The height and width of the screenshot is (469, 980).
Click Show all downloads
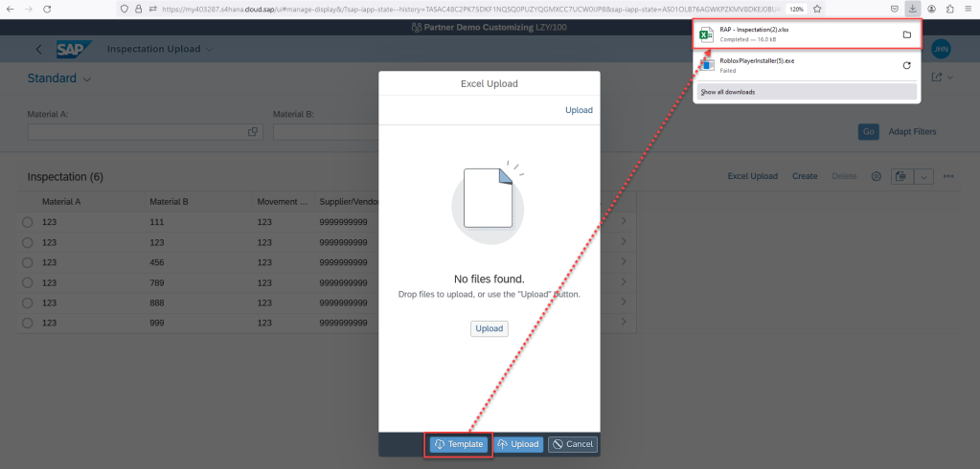pyautogui.click(x=728, y=92)
